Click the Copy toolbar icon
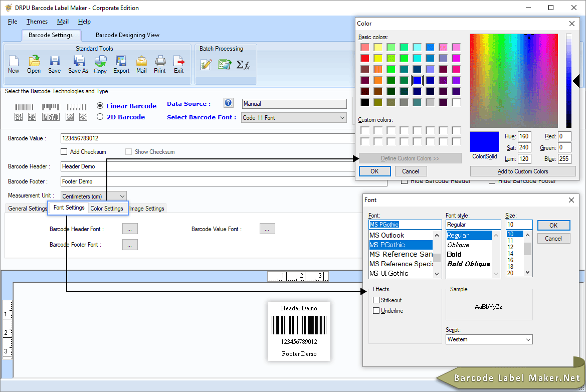This screenshot has width=586, height=392. (100, 64)
